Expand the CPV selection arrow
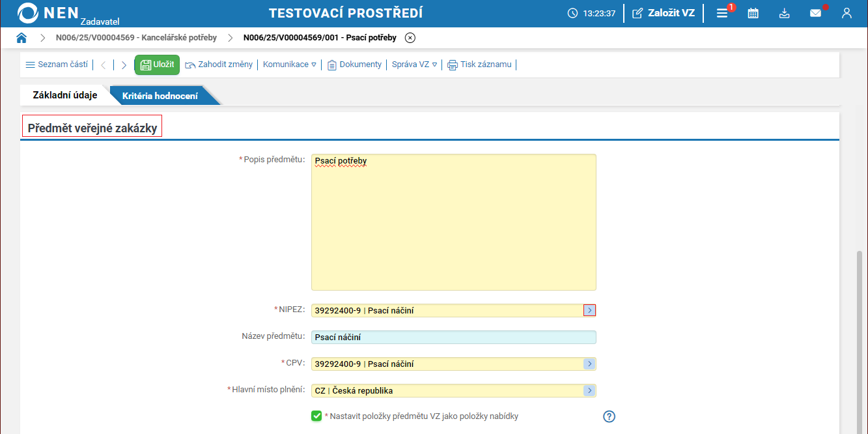This screenshot has height=434, width=868. click(x=589, y=364)
